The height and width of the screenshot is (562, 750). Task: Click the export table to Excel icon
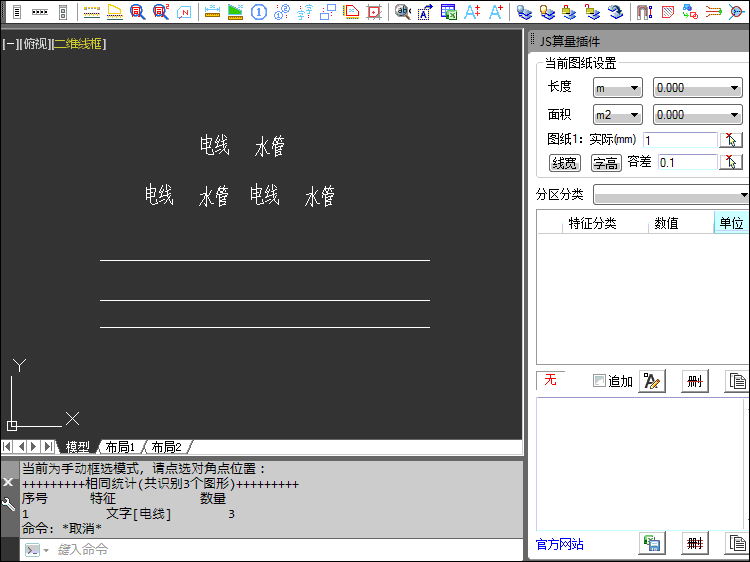click(x=449, y=12)
